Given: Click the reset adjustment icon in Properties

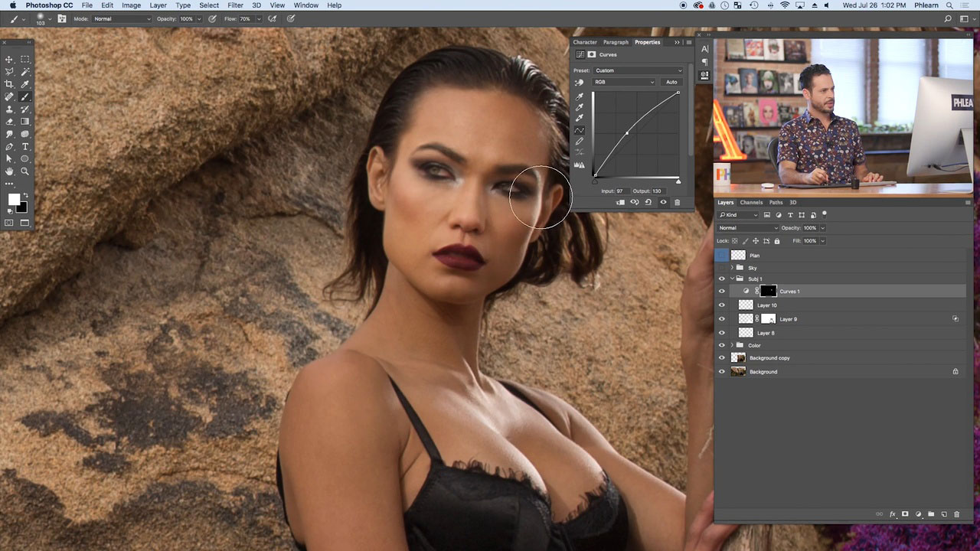Looking at the screenshot, I should pos(648,202).
